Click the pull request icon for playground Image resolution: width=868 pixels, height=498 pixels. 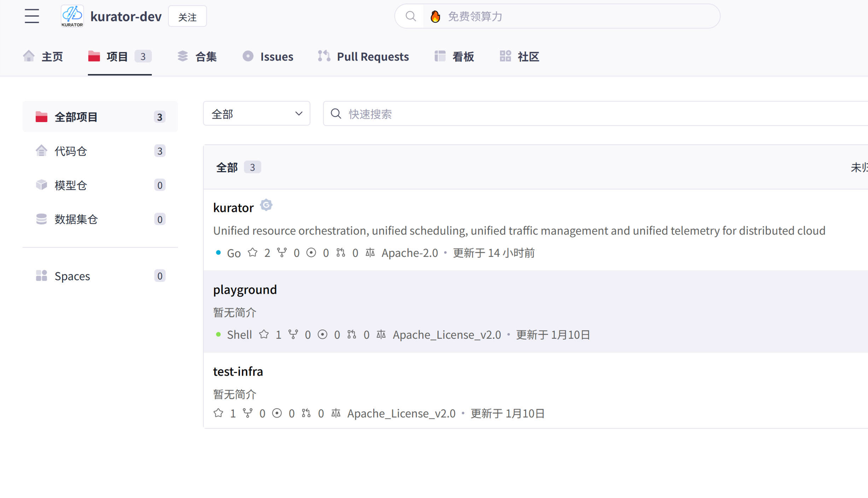point(352,334)
